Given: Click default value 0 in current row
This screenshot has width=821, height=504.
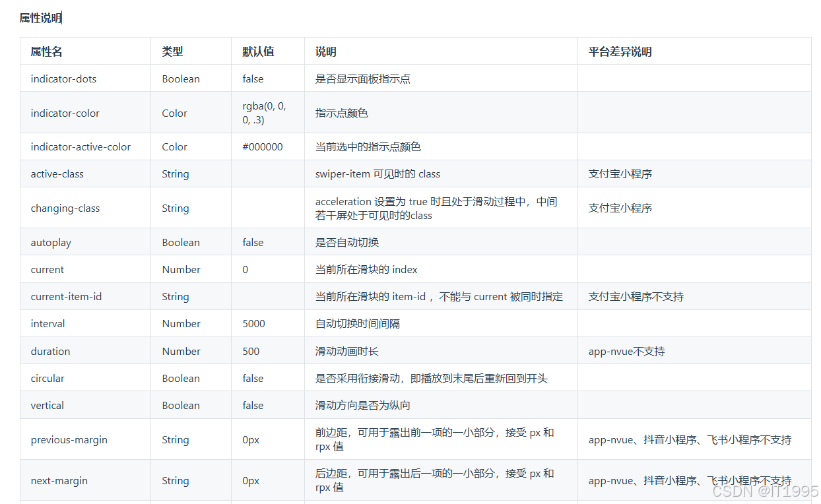Looking at the screenshot, I should click(x=246, y=269).
